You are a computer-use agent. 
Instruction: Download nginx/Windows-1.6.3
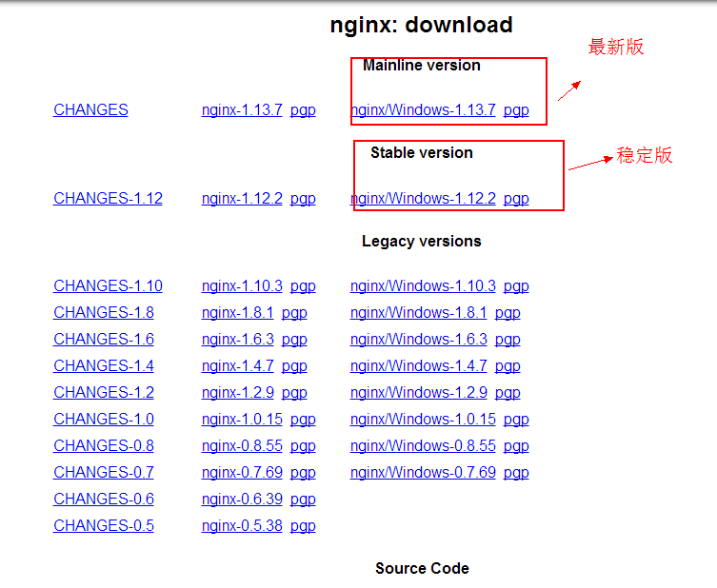tap(418, 339)
